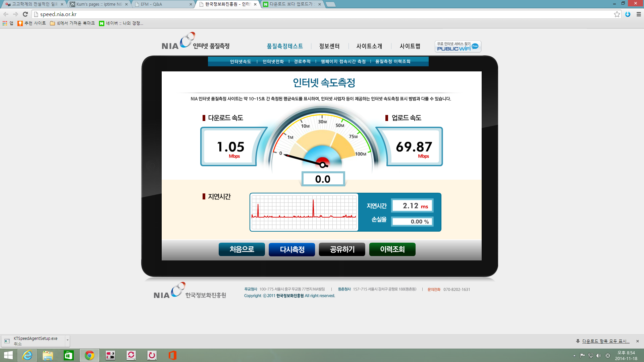644x362 pixels.
Task: Select 웹페이지 접속시간 측정 submenu
Action: click(343, 62)
